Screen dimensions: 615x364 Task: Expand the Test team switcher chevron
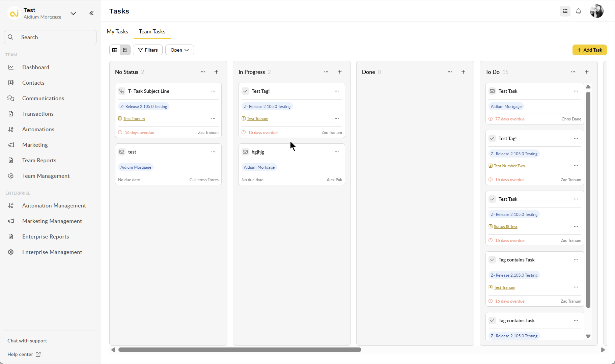tap(73, 13)
